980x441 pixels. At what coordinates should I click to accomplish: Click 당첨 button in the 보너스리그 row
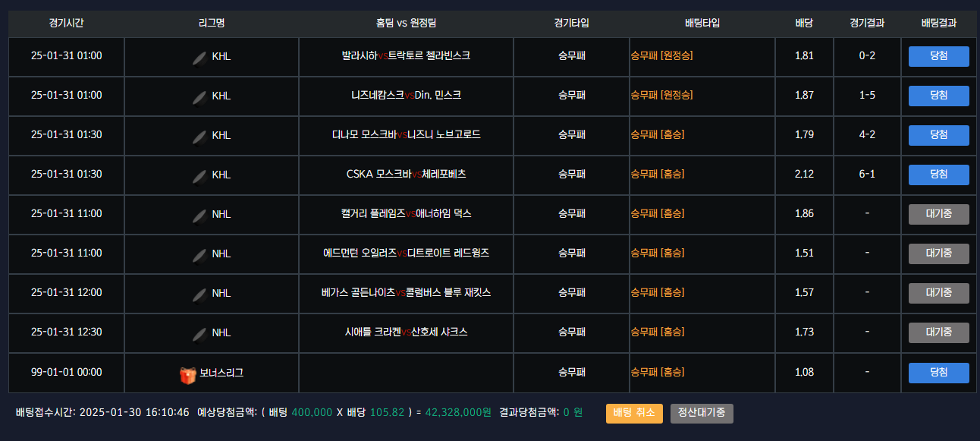point(939,373)
